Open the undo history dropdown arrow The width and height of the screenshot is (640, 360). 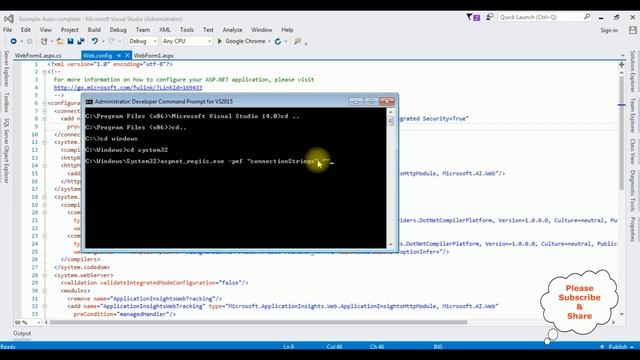click(103, 42)
